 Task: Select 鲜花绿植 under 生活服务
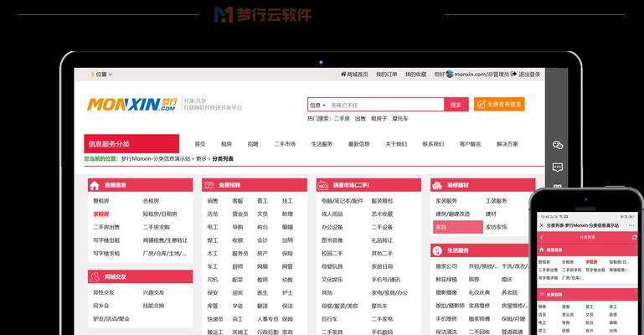click(446, 280)
